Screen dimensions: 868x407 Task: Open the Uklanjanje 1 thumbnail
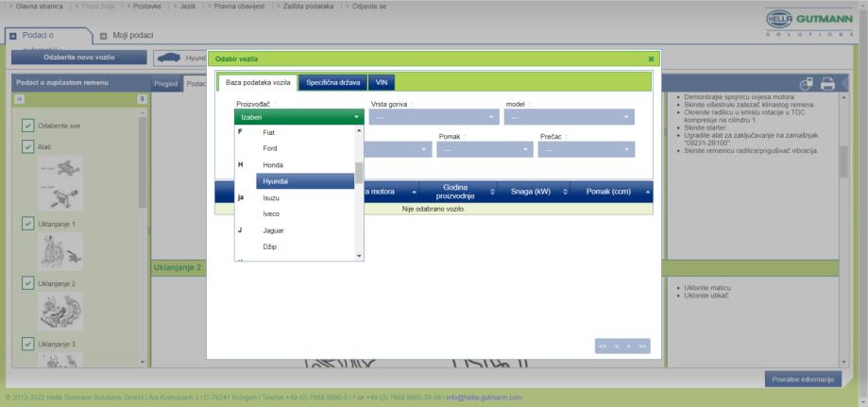[60, 251]
